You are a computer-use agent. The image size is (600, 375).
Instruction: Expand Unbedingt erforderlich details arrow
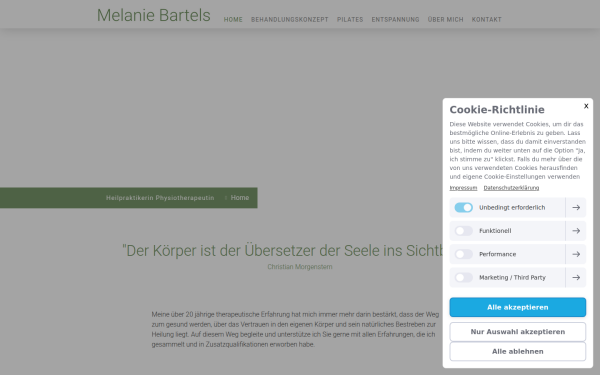[x=576, y=207]
